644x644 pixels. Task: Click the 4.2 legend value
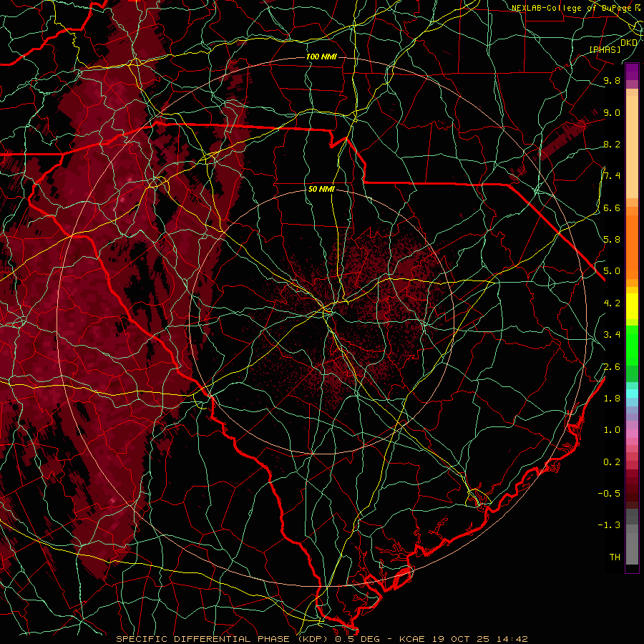coord(612,303)
